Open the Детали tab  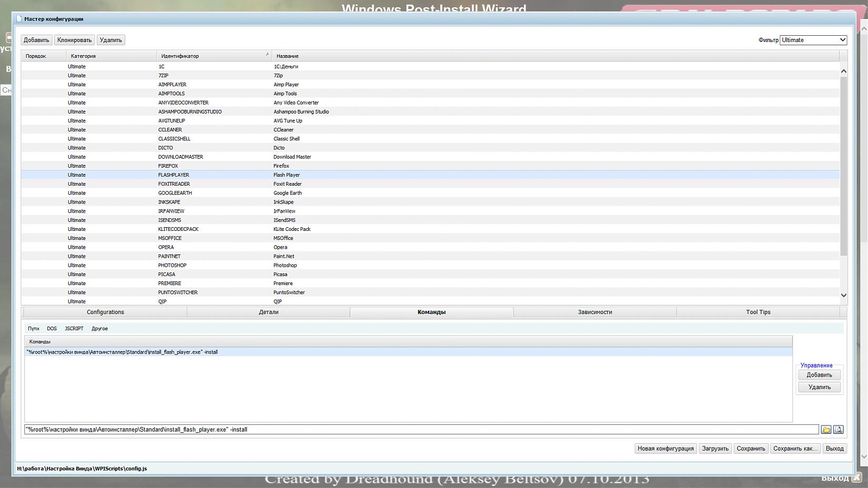tap(268, 312)
